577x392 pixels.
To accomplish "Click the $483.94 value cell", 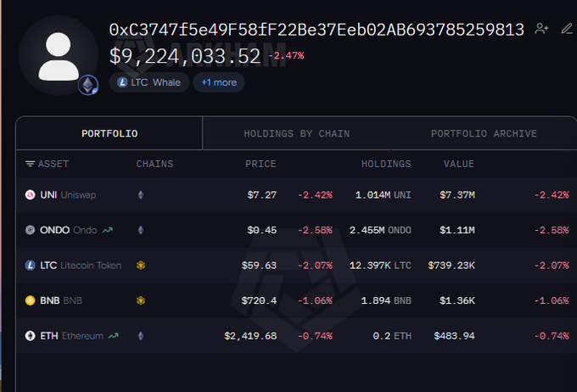I will coord(454,336).
